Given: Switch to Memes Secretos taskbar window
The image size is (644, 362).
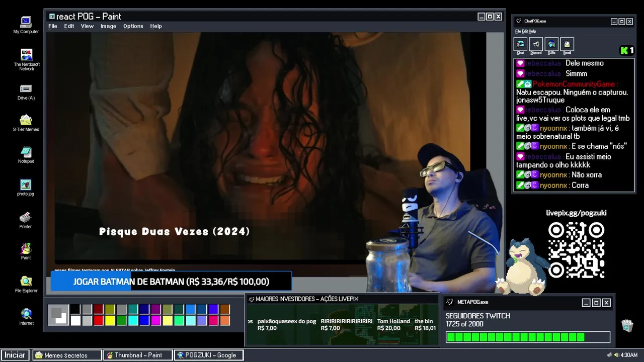Looking at the screenshot, I should 67,355.
